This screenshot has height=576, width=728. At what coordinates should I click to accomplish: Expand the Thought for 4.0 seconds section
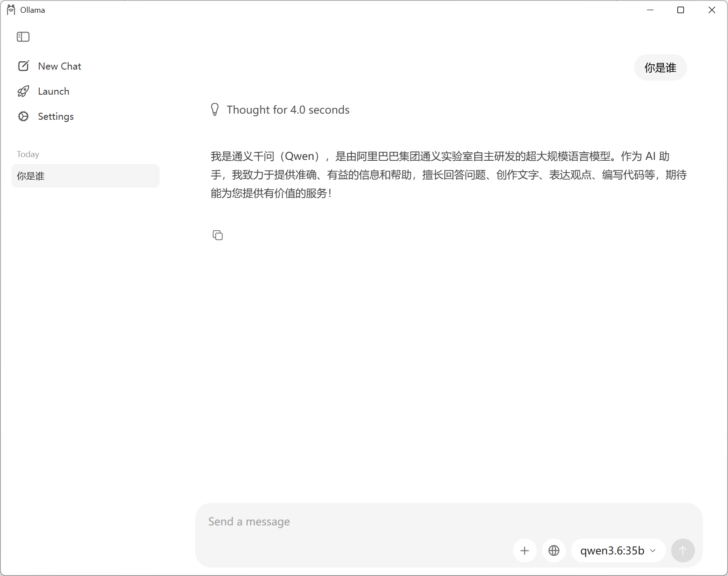coord(280,110)
